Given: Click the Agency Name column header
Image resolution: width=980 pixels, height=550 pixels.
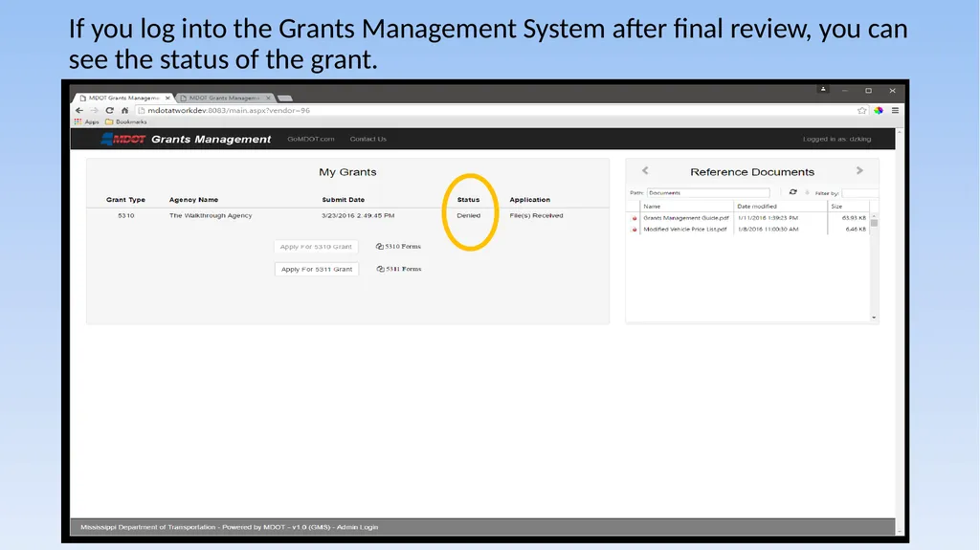Looking at the screenshot, I should click(193, 200).
